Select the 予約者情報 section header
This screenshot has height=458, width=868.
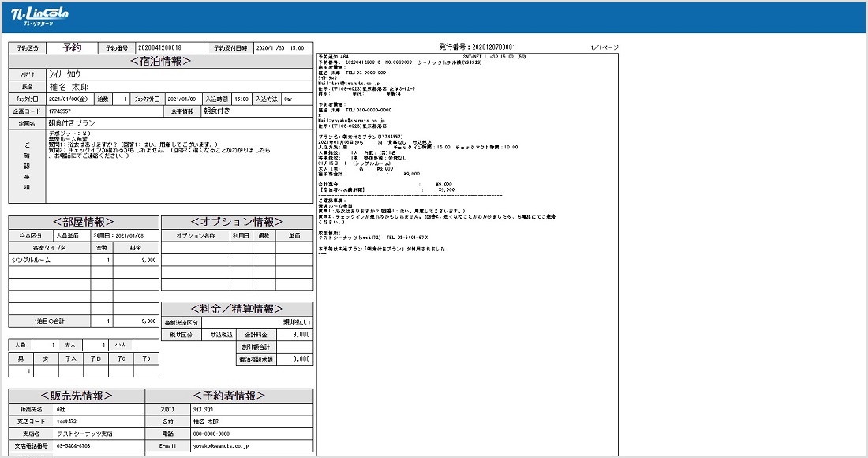(229, 396)
